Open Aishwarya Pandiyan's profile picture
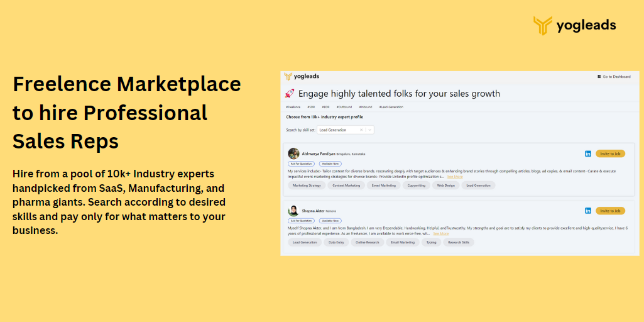 (293, 153)
